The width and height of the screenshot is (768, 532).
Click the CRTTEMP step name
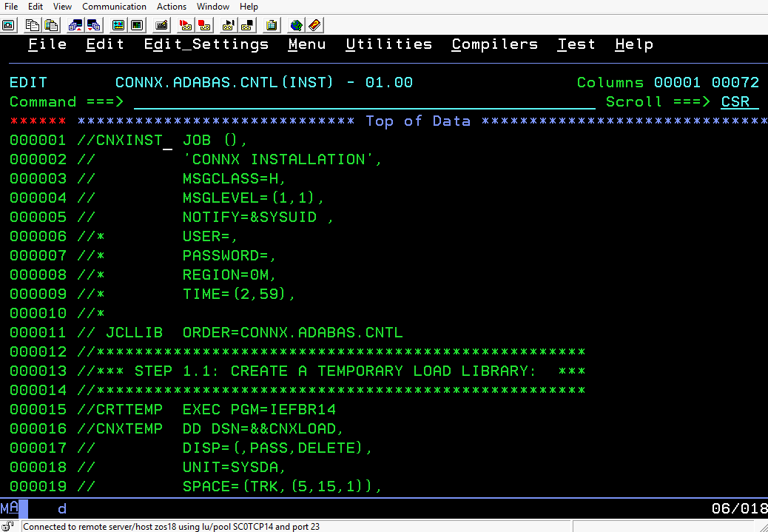pos(129,409)
